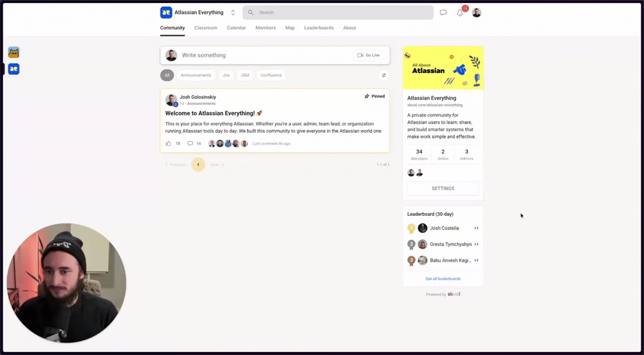
Task: Click Oresta Tymchyshyn's leaderboard avatar
Action: (422, 244)
